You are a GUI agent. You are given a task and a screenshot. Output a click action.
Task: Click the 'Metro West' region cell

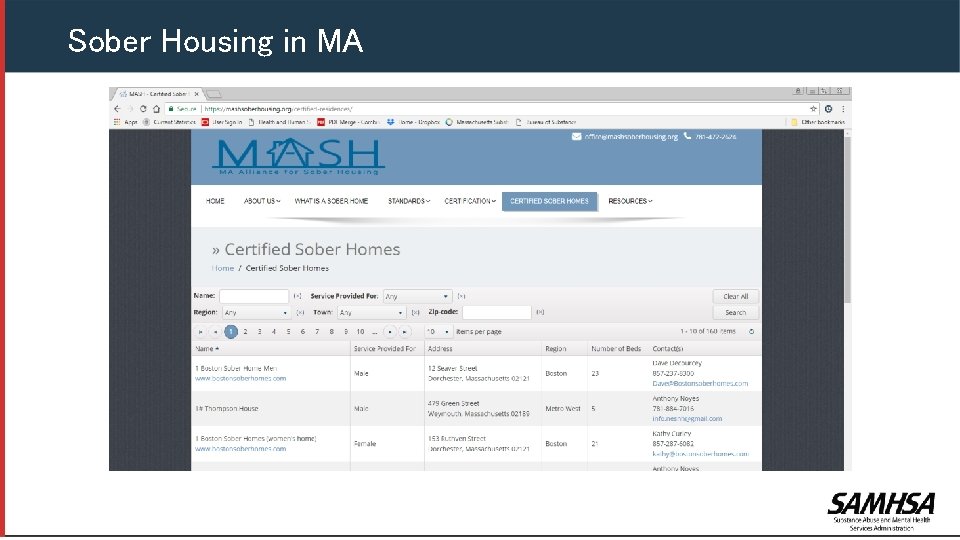563,408
